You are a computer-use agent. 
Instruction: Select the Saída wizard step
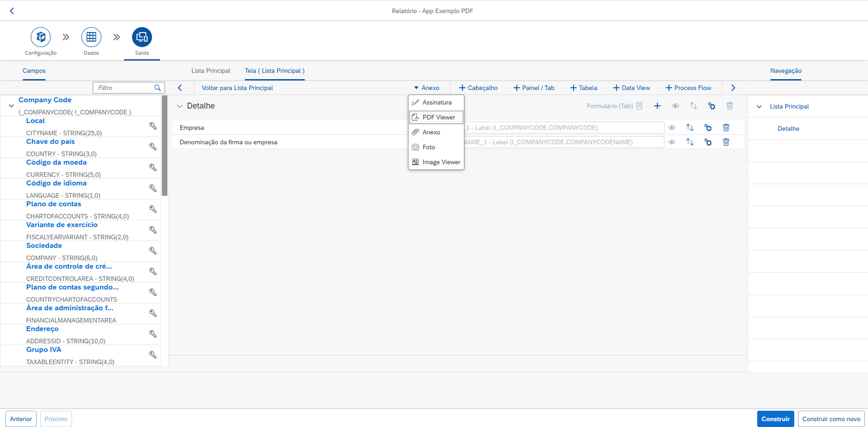click(142, 37)
